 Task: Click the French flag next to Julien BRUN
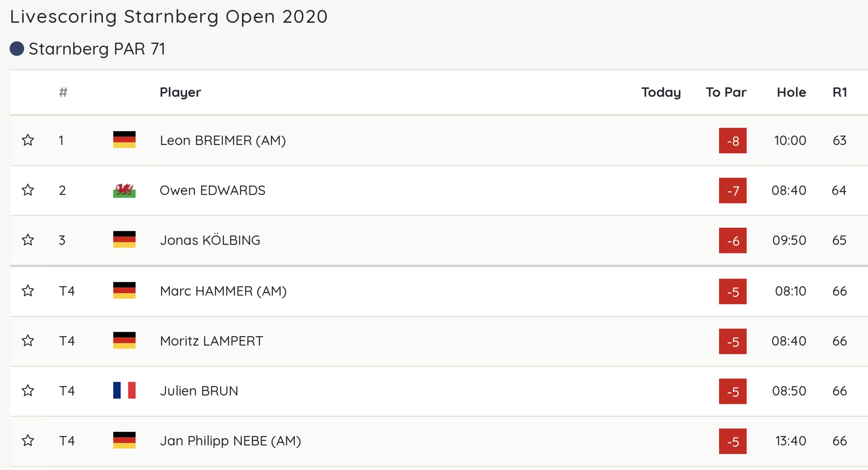pos(124,390)
